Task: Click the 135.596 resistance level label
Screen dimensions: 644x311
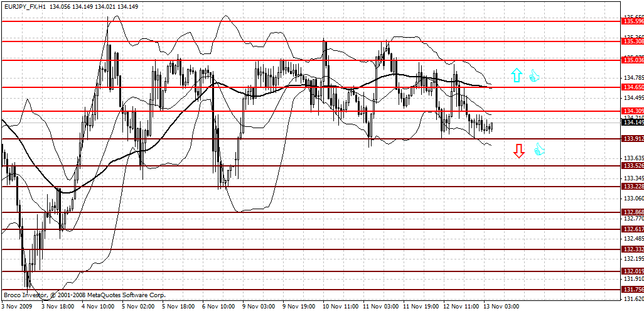Action: point(633,21)
